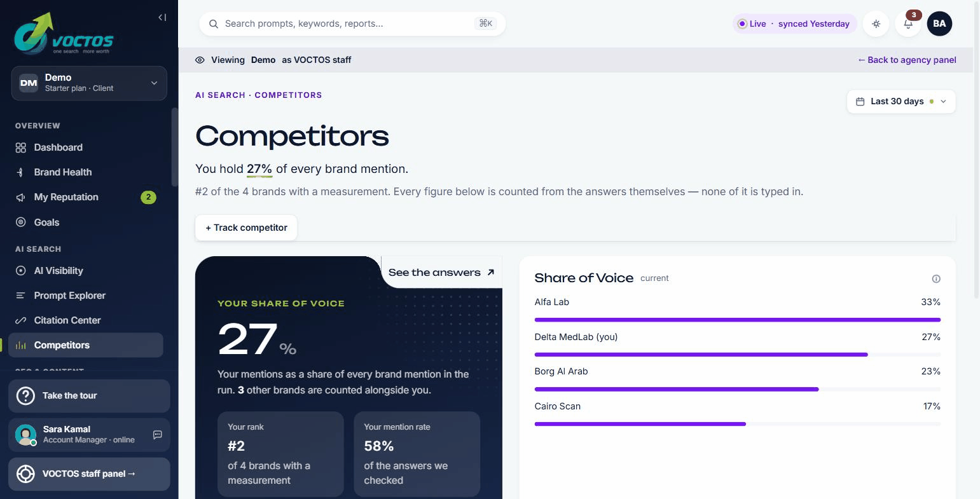Select Competitors in the sidebar
Screen dimensions: 980x499
[86, 345]
